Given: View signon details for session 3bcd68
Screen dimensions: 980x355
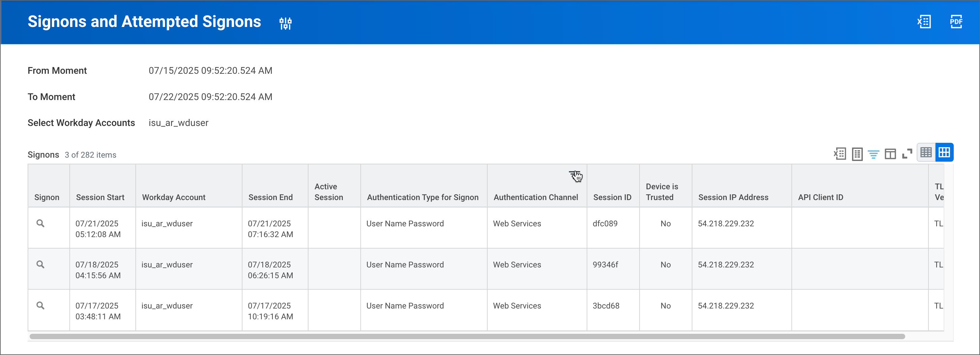Looking at the screenshot, I should pyautogui.click(x=40, y=305).
